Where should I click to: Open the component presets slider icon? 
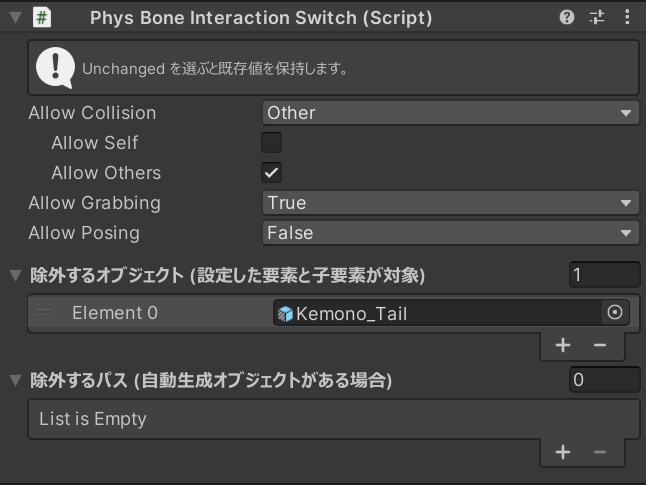(x=597, y=17)
